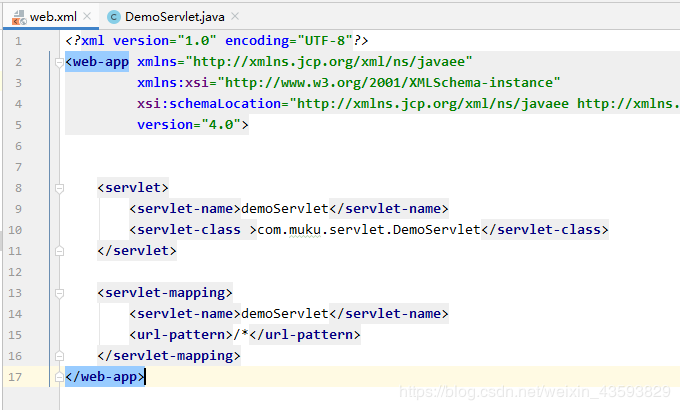Switch to the DemoServlet.java tab

point(173,16)
